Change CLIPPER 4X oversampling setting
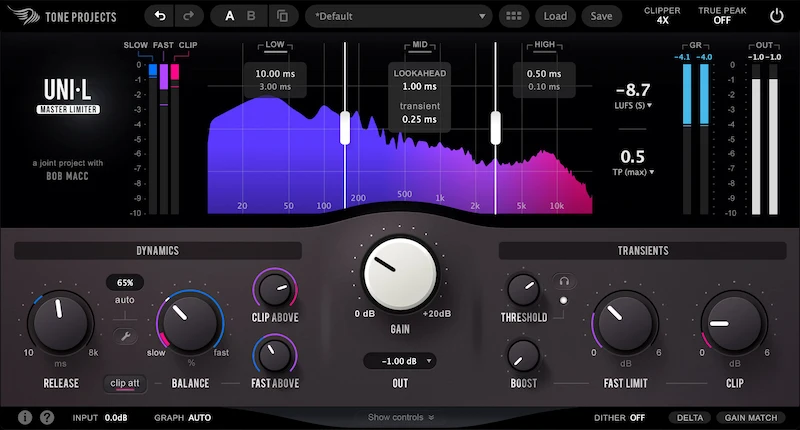This screenshot has width=800, height=430. tap(662, 15)
